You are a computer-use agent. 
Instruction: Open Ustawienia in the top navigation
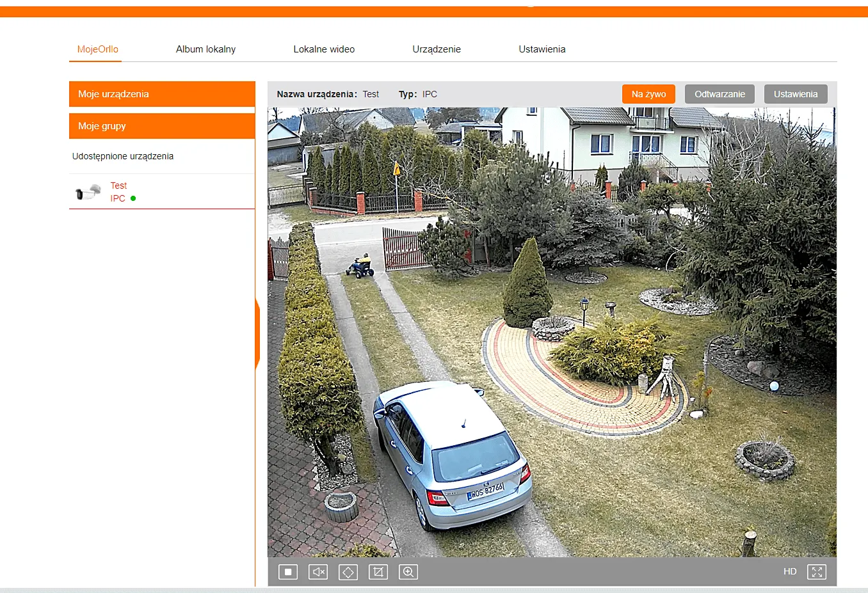542,49
